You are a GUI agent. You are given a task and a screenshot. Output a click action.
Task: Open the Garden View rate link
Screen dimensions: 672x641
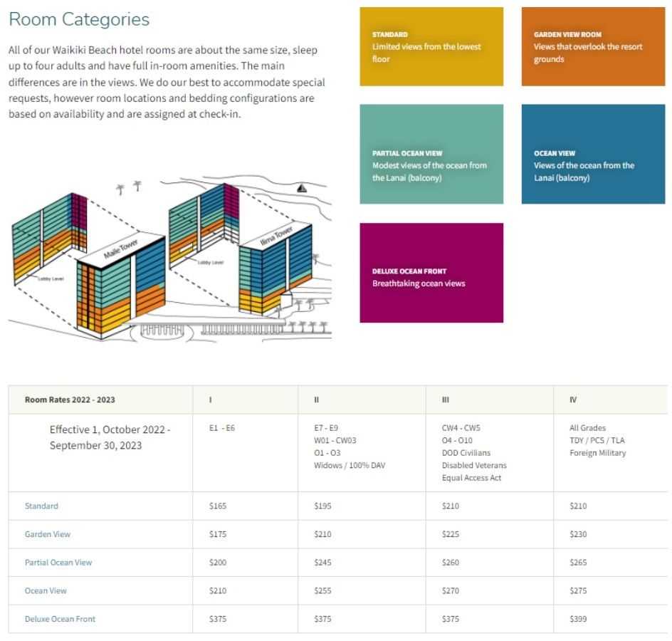coord(48,534)
